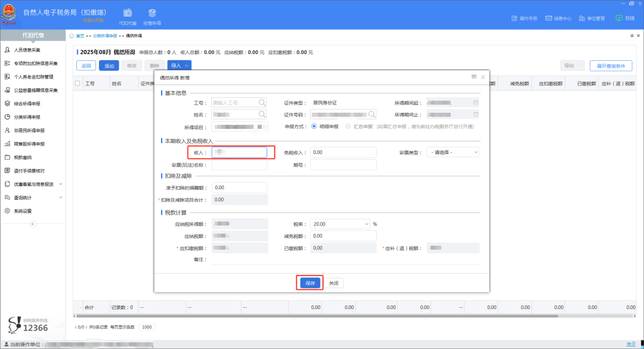Screen dimensions: 644x349
Task: Open the 操作手册 manual
Action: pyautogui.click(x=525, y=18)
